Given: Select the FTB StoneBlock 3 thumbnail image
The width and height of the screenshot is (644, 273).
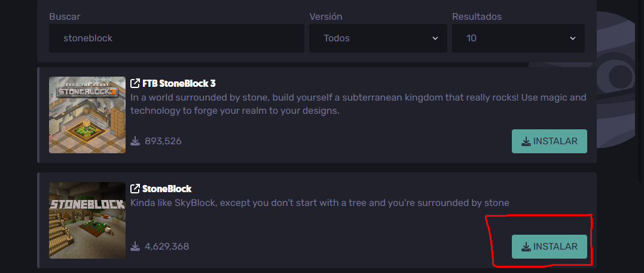Looking at the screenshot, I should coord(87,115).
